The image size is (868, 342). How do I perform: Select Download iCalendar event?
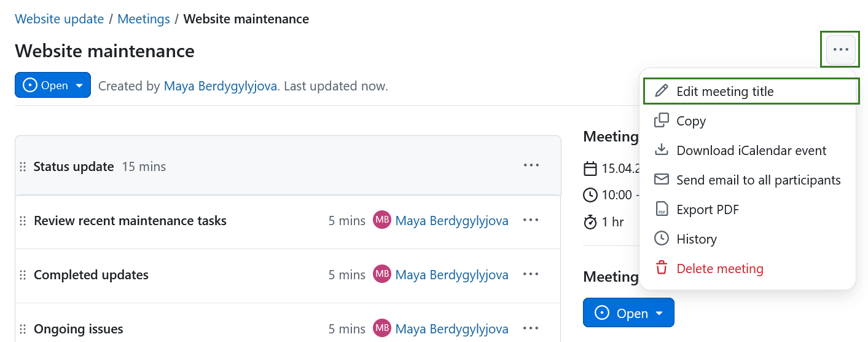pyautogui.click(x=751, y=151)
